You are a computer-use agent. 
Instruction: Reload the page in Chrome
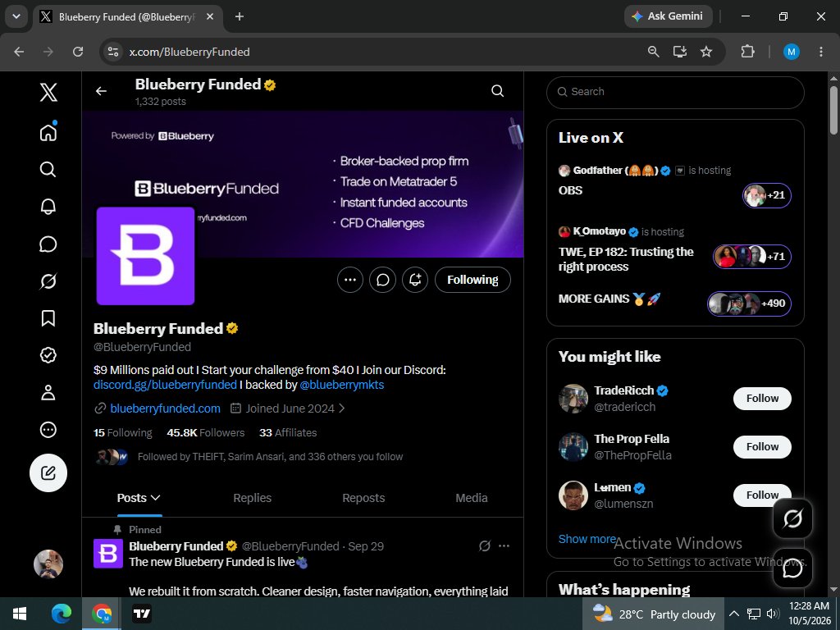78,52
